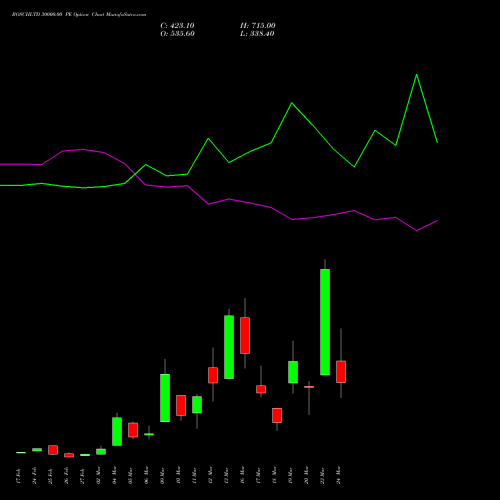
Task: Click the 09 Mar date label
Action: pyautogui.click(x=162, y=475)
